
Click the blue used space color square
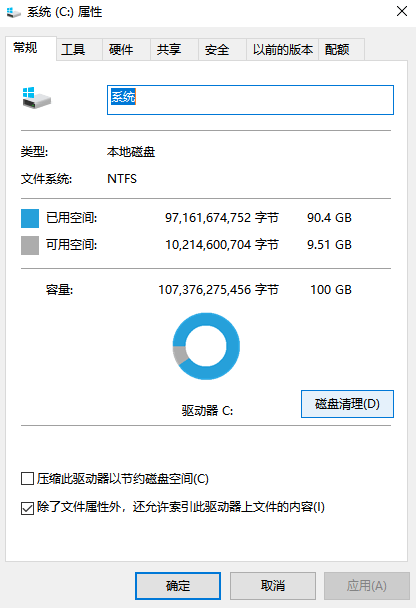(x=30, y=218)
